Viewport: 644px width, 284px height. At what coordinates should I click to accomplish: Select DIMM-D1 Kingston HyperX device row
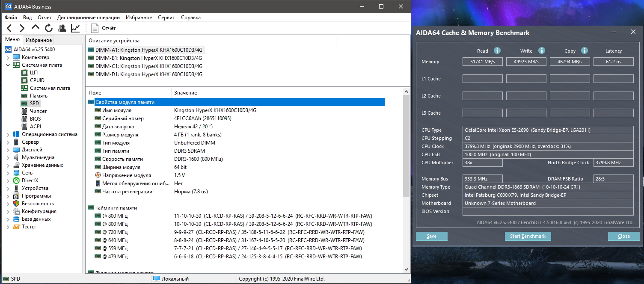point(145,74)
